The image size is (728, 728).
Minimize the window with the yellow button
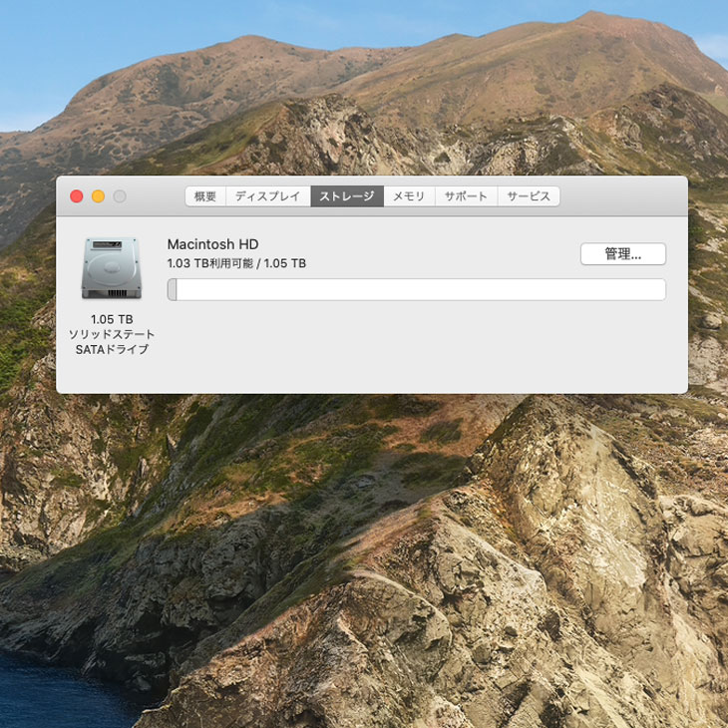click(x=98, y=196)
